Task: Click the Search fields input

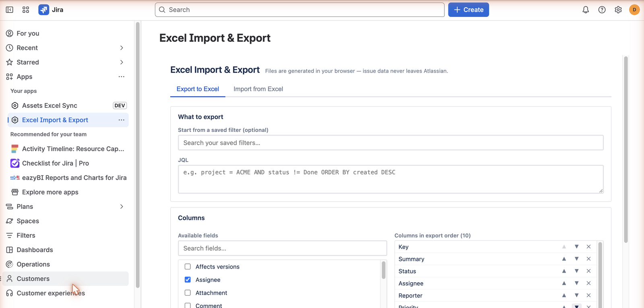Action: [282, 248]
